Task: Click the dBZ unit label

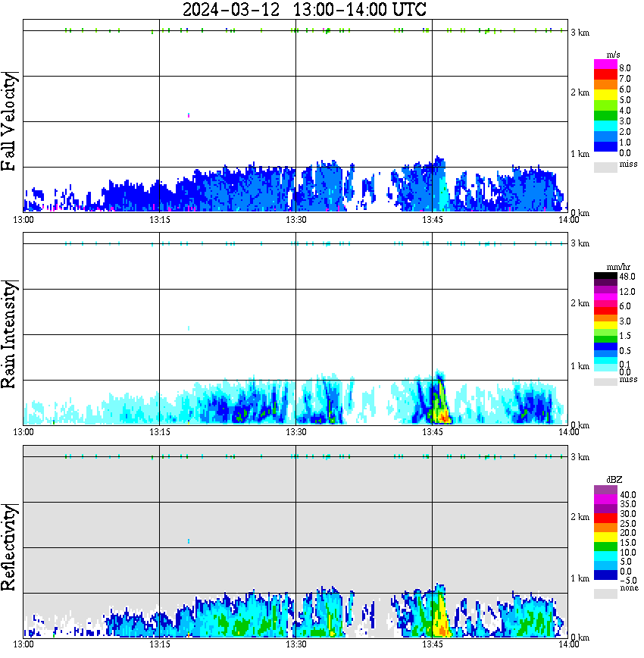Action: (614, 480)
